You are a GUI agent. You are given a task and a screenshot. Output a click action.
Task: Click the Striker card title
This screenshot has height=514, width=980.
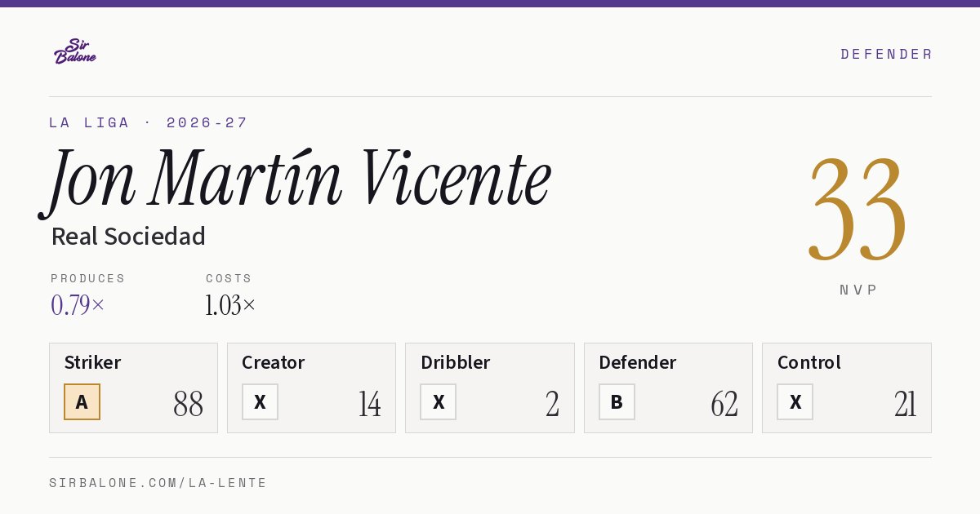(x=92, y=362)
